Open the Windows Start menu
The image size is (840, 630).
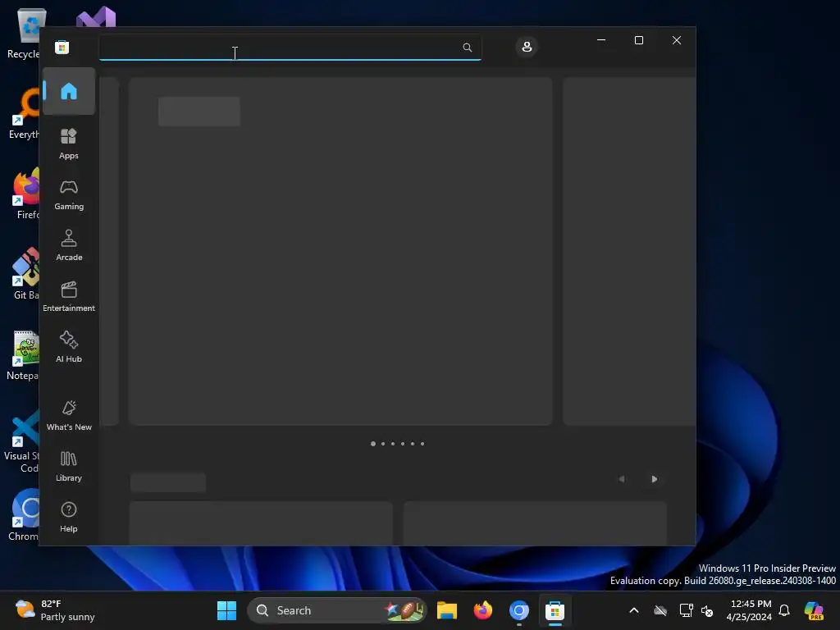(226, 610)
